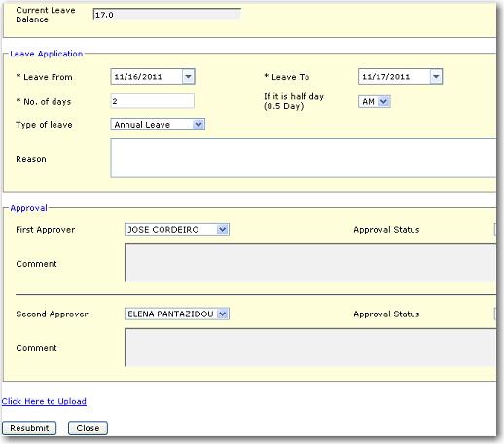The image size is (504, 444).
Task: Click the Leave To date text field
Action: (x=394, y=77)
